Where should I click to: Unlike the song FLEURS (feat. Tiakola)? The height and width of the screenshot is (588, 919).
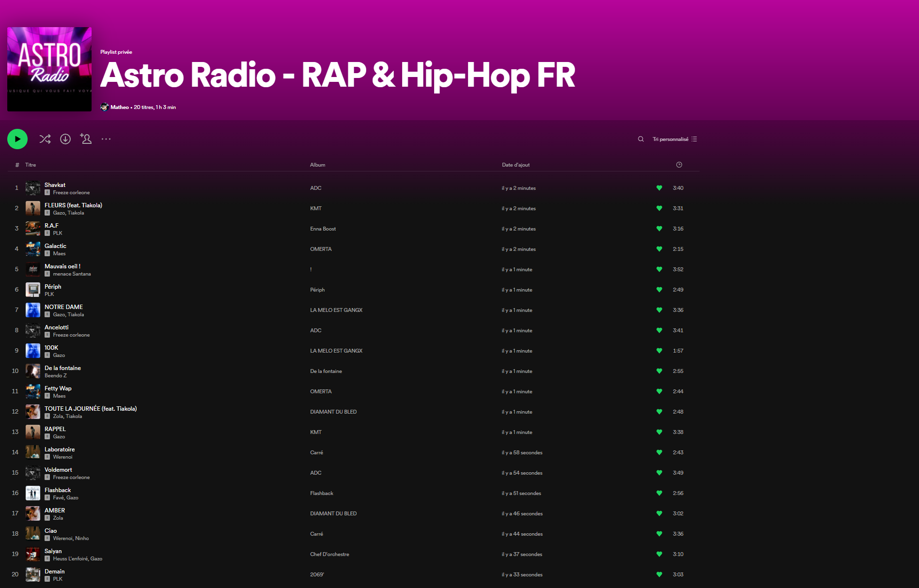point(659,208)
